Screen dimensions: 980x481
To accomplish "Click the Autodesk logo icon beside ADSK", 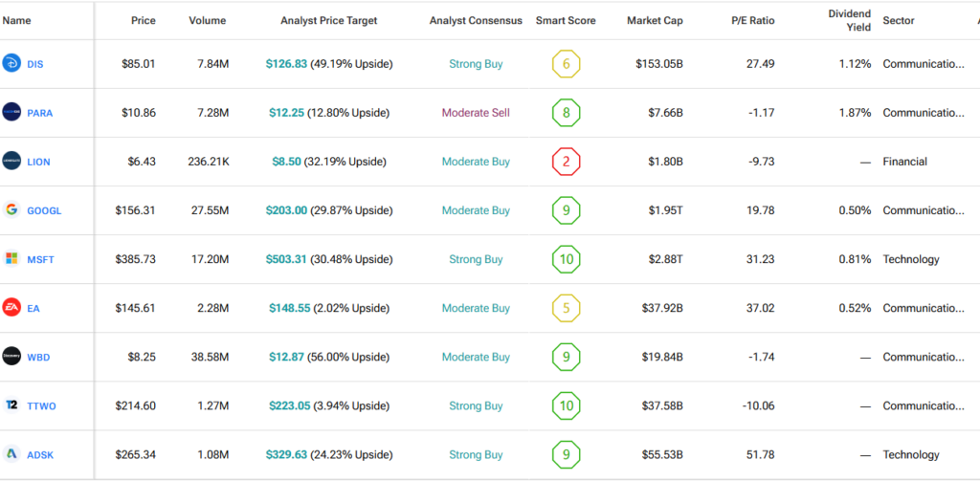I will [11, 454].
